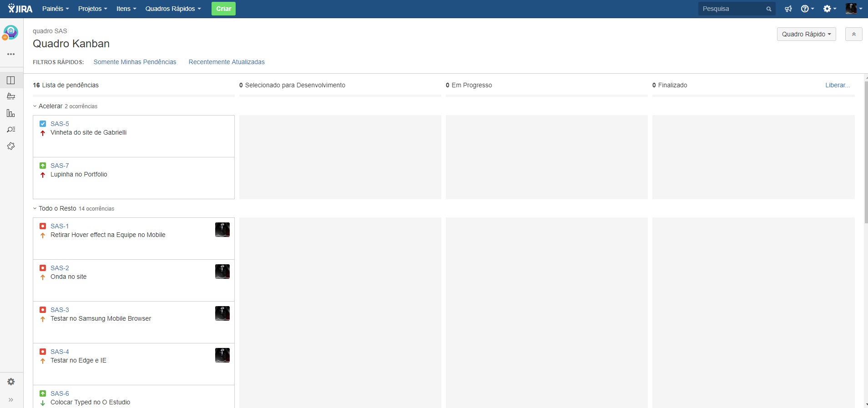
Task: Click the bug type icon on SAS-2
Action: [43, 268]
